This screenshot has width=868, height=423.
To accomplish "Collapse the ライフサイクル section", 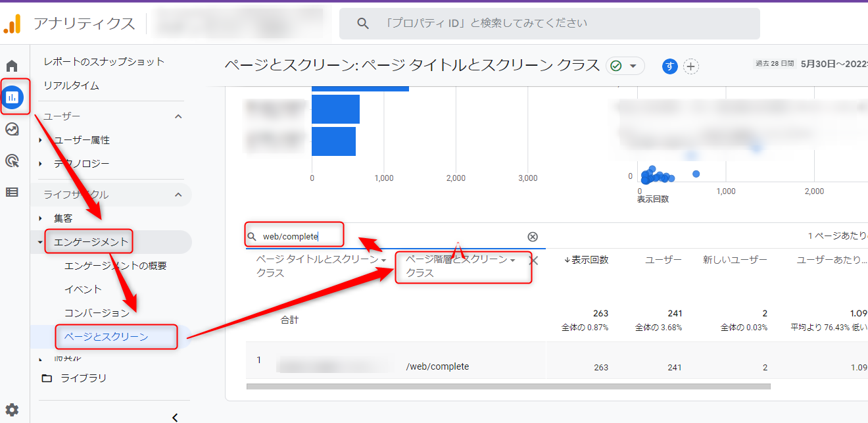I will (178, 195).
